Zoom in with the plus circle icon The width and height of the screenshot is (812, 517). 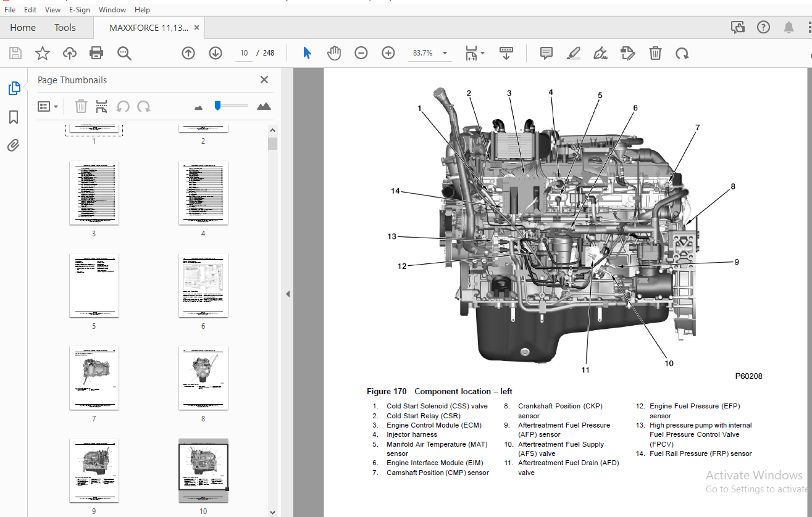388,53
